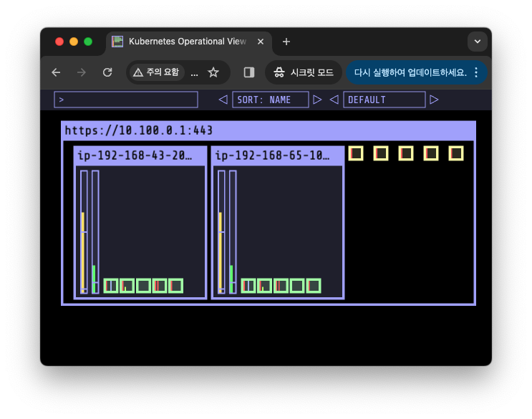Click the third yellow unassigned pod box
The image size is (532, 419).
(406, 153)
